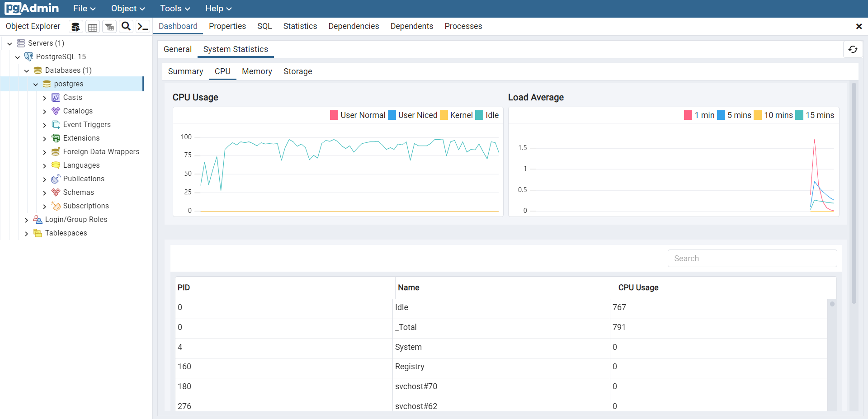The image size is (868, 419).
Task: Select the Publications tree item
Action: (84, 179)
